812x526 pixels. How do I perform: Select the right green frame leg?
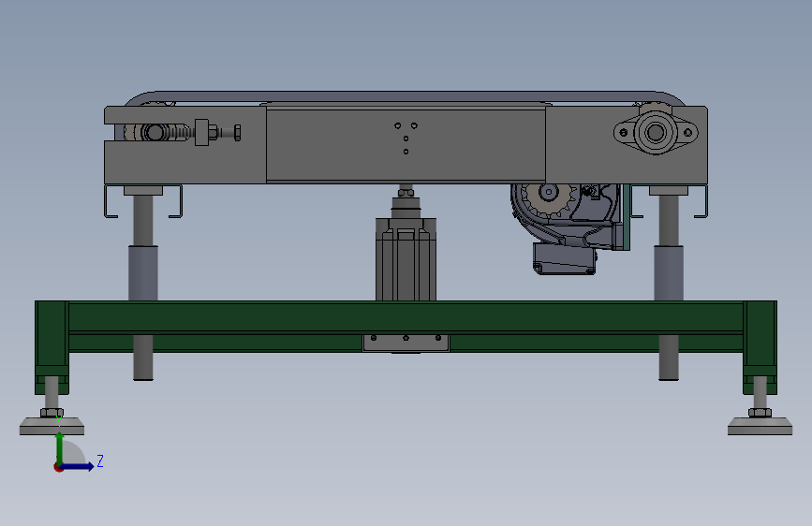click(760, 347)
